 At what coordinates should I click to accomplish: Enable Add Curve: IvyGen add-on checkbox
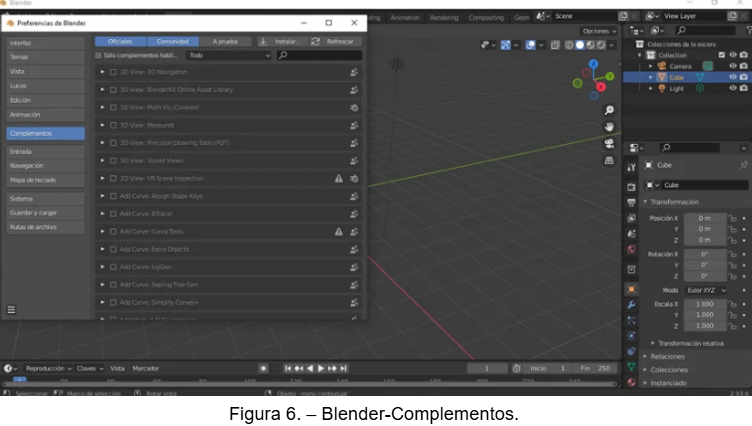pos(113,267)
